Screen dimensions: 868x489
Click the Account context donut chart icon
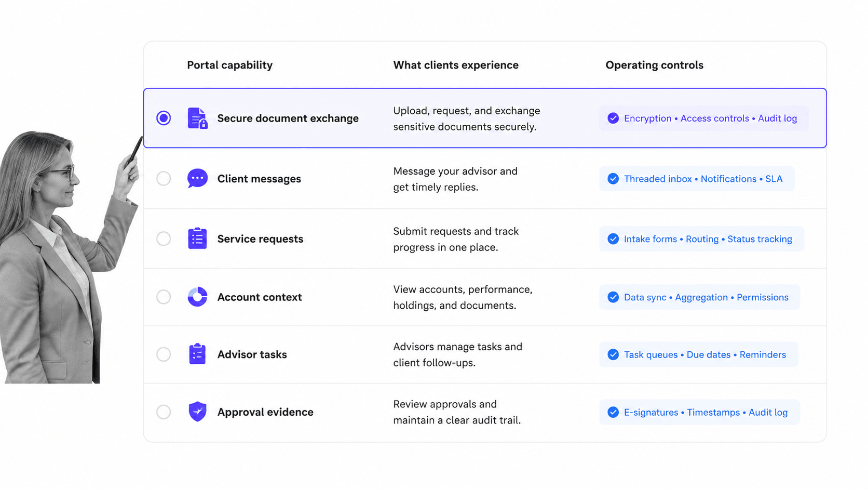[x=197, y=297]
